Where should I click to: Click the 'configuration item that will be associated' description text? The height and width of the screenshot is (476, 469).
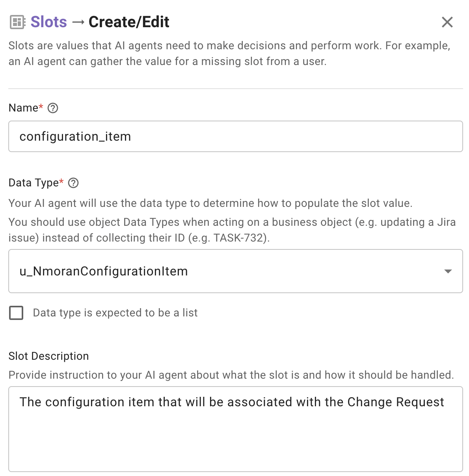tap(232, 402)
